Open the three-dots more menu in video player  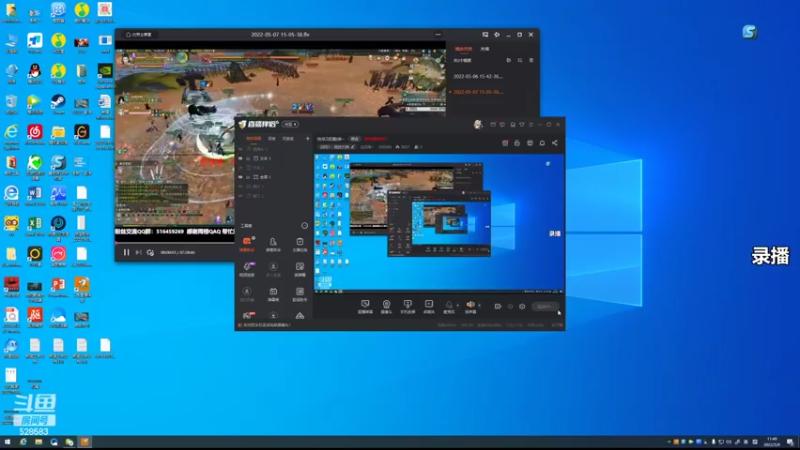[438, 35]
